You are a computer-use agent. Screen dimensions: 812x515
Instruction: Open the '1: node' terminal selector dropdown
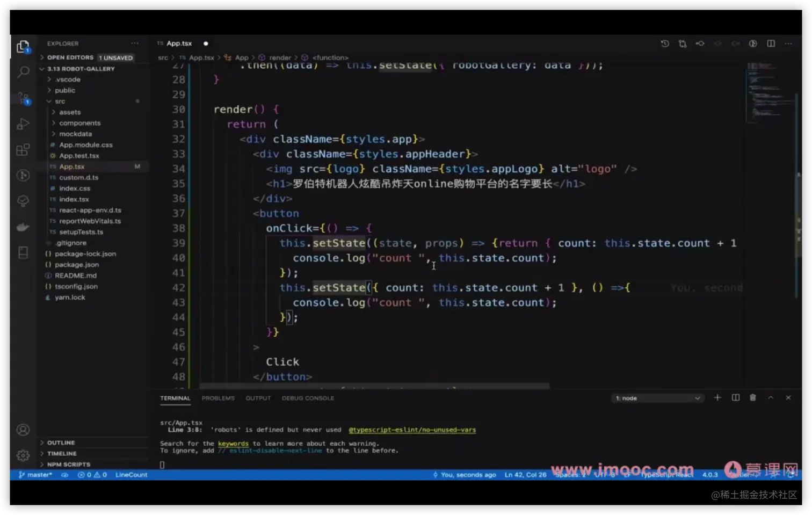point(658,398)
